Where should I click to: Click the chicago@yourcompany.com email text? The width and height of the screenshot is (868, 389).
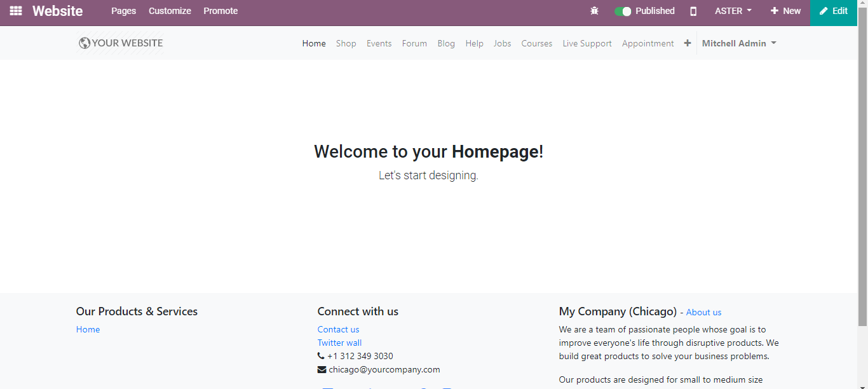384,369
